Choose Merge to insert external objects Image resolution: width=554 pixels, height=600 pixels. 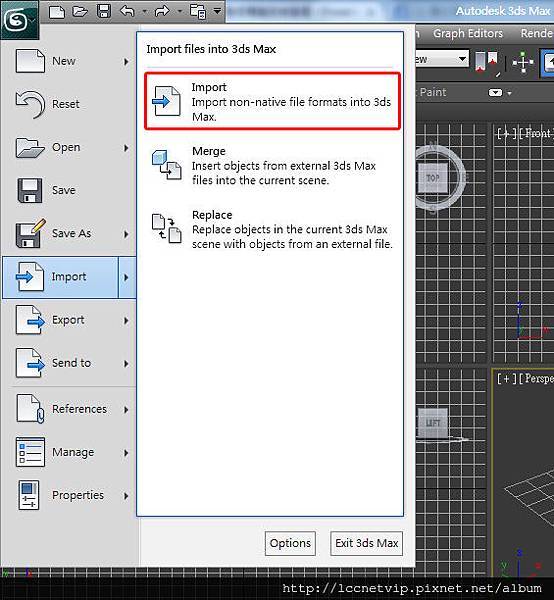point(272,165)
